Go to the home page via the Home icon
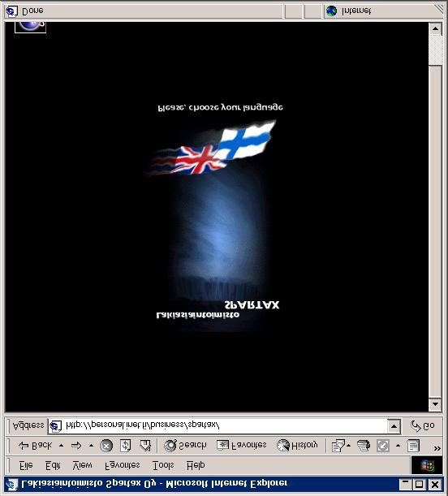 (x=145, y=446)
